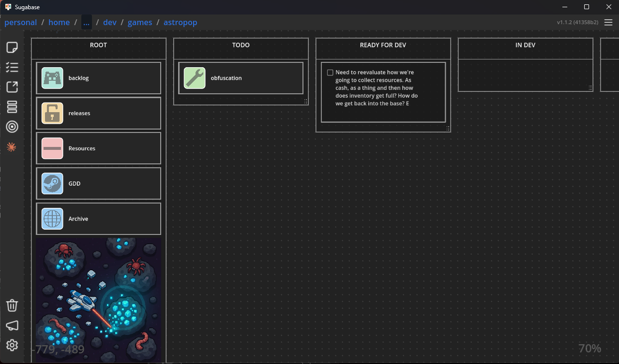The height and width of the screenshot is (364, 619).
Task: Click the orange starburst icon in sidebar
Action: coord(12,147)
